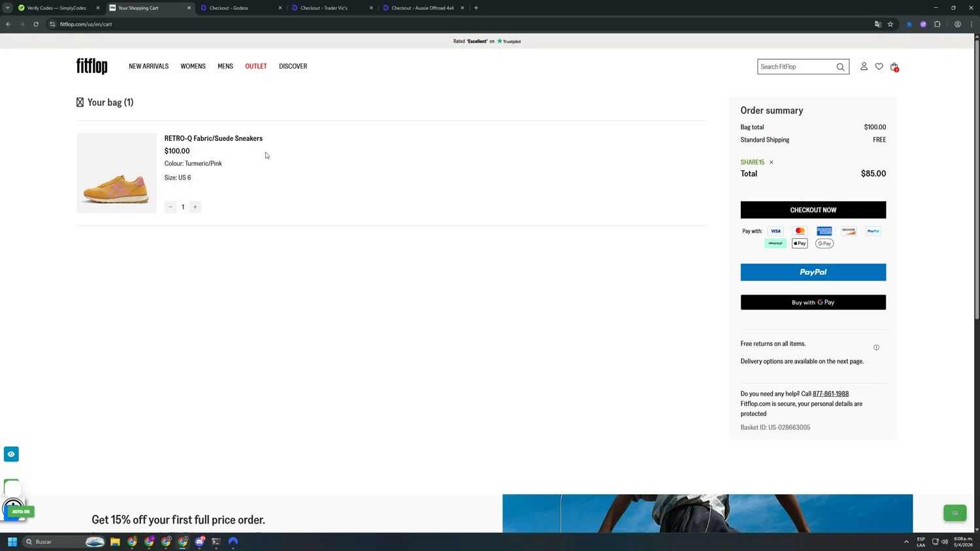The width and height of the screenshot is (980, 551).
Task: Open Discord from the taskbar
Action: pos(200,542)
